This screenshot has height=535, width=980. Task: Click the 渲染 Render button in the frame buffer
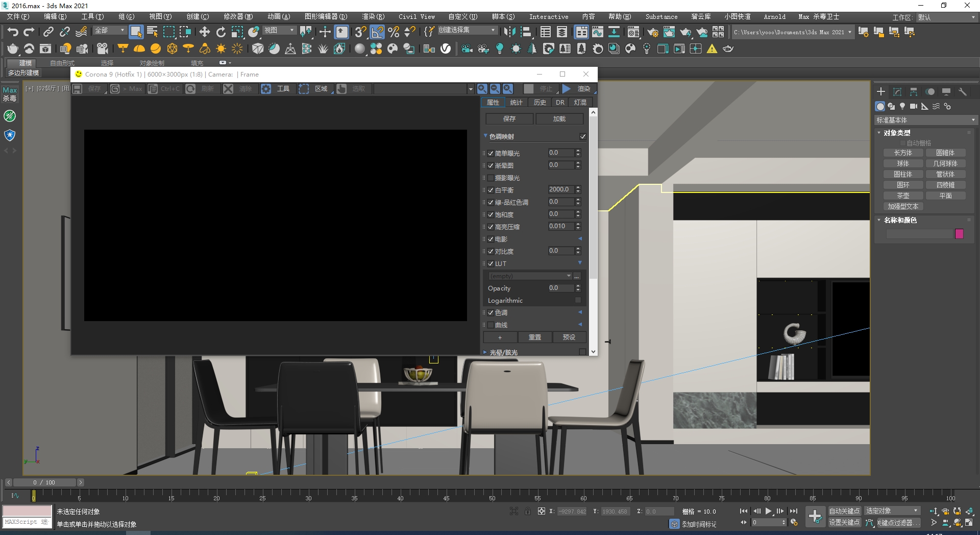[578, 89]
